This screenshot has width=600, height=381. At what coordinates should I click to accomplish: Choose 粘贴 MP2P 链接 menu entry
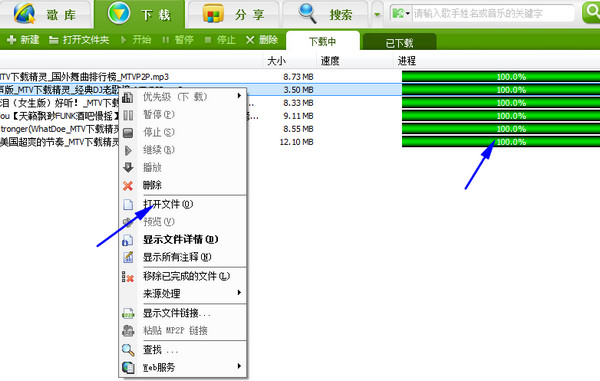[x=183, y=331]
